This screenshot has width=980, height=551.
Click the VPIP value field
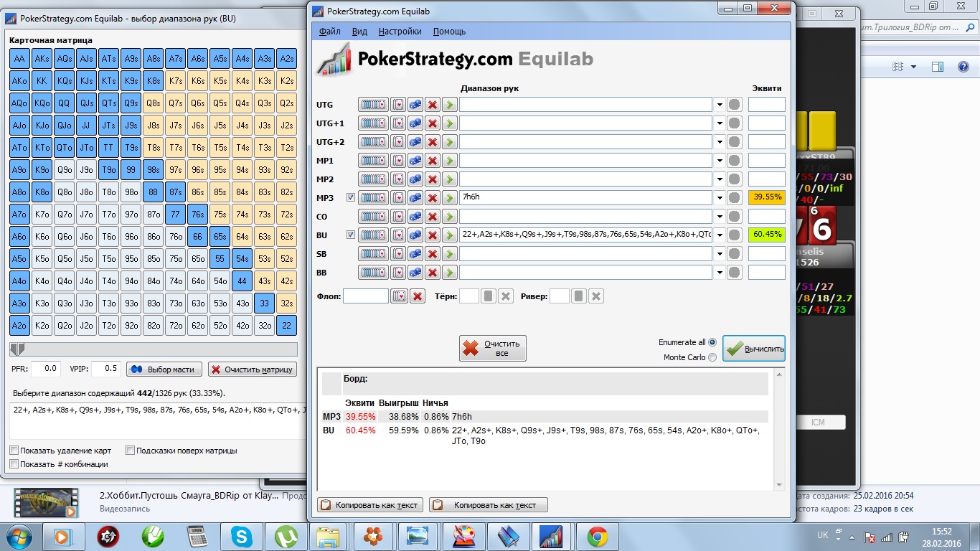pos(105,369)
